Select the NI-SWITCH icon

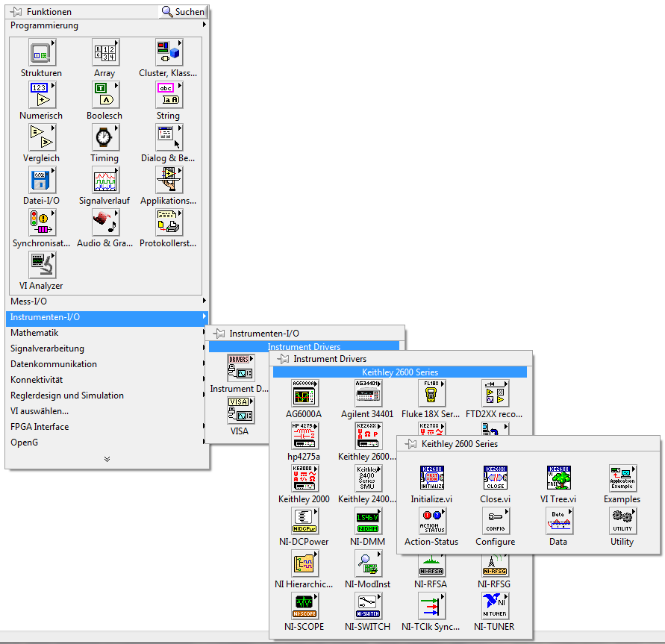tap(368, 606)
